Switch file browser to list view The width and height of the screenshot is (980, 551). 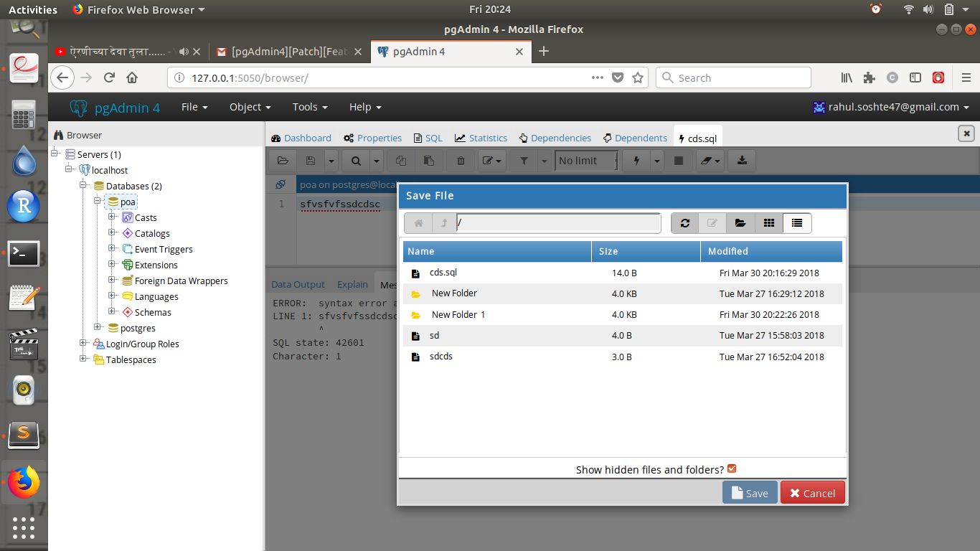click(x=796, y=223)
